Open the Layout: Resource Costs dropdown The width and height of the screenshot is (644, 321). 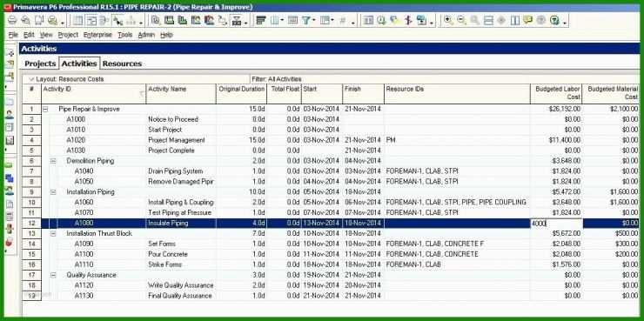tap(66, 79)
